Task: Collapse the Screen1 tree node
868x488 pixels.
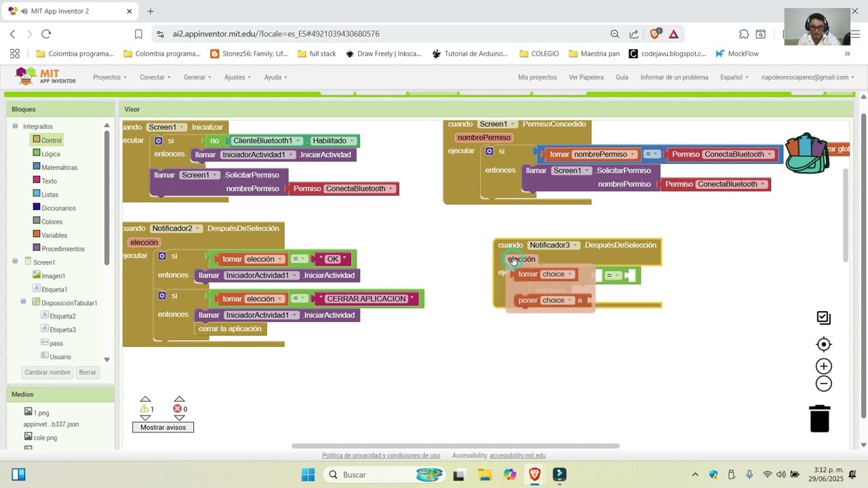Action: (x=15, y=261)
